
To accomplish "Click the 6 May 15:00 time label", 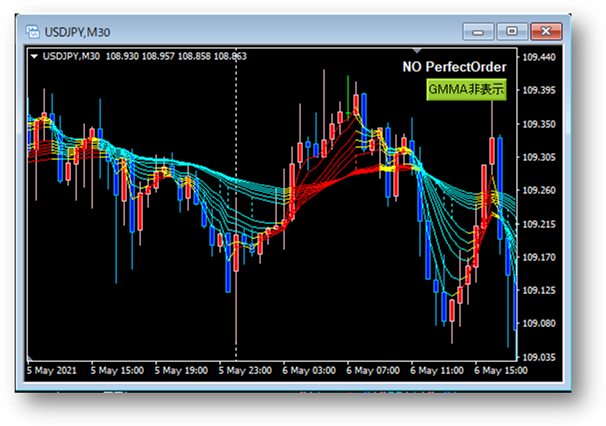I will click(501, 370).
